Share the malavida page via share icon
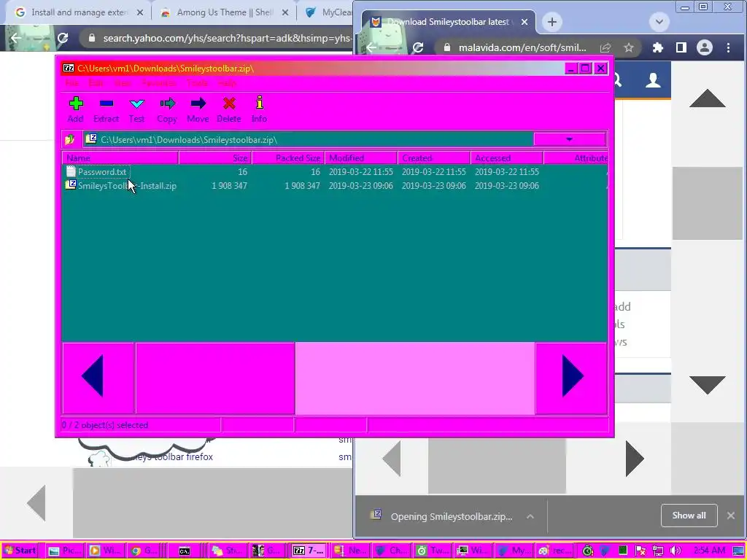The image size is (747, 560). click(605, 47)
